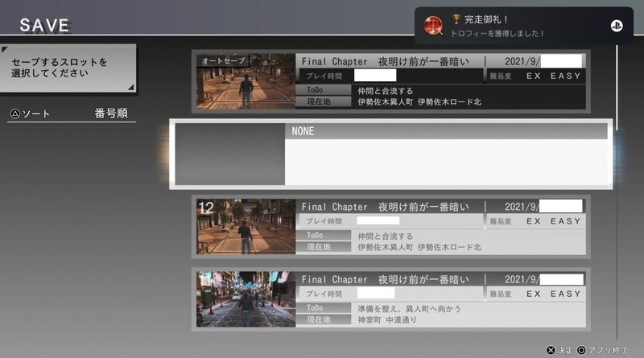Click the cross button icon beside 決定
Image resolution: width=644 pixels, height=358 pixels.
[x=550, y=351]
